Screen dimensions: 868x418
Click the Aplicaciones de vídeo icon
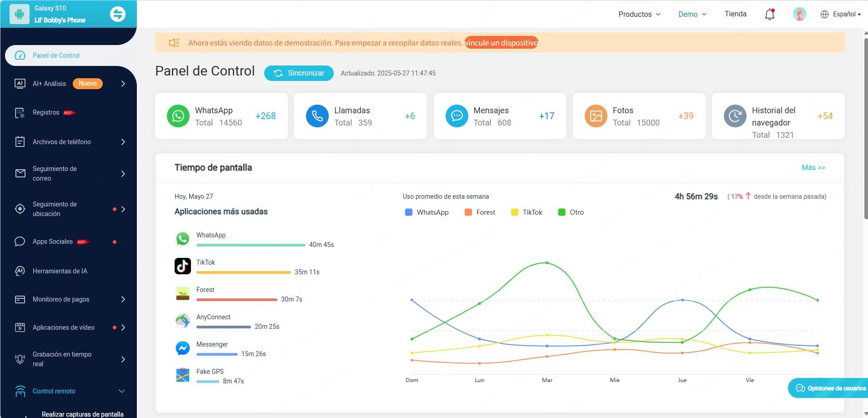20,327
